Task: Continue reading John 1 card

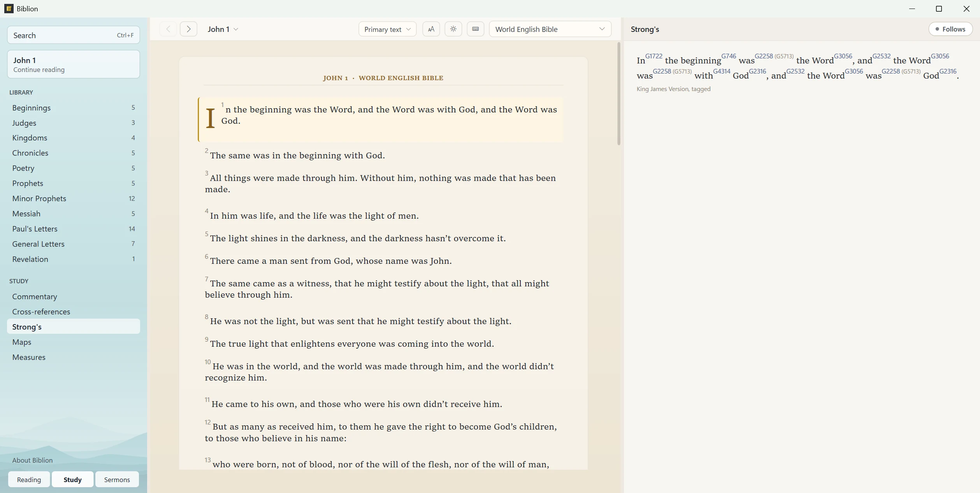Action: coord(74,64)
